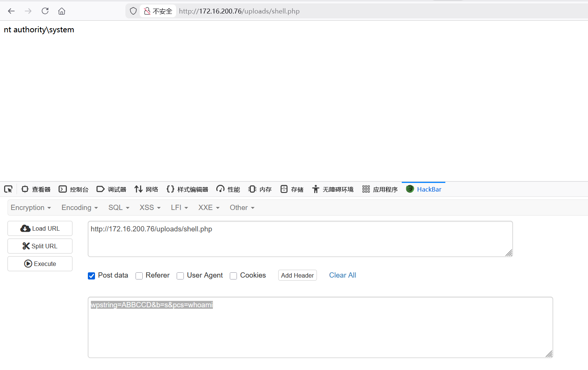
Task: Activate the element picker icon in devtools
Action: [x=8, y=189]
